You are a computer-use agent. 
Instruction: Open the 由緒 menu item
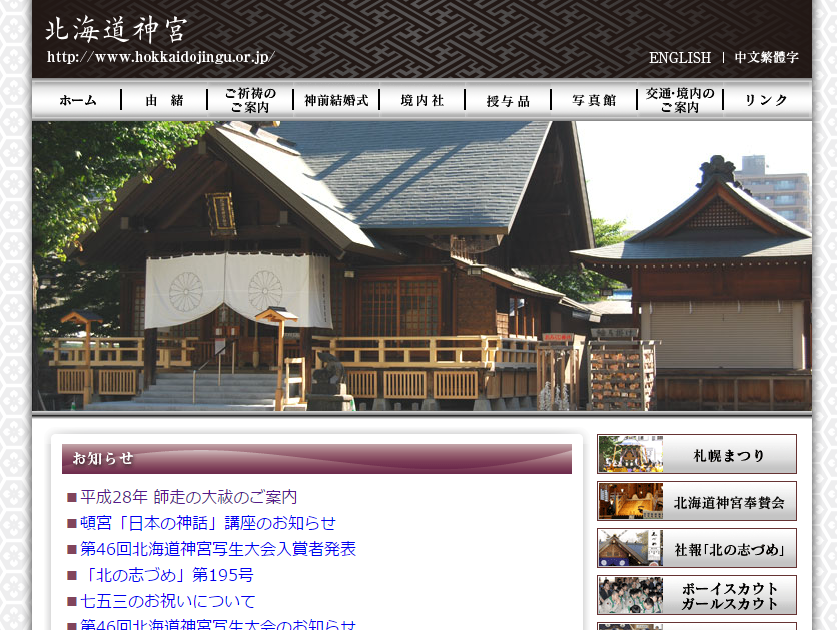click(x=164, y=100)
